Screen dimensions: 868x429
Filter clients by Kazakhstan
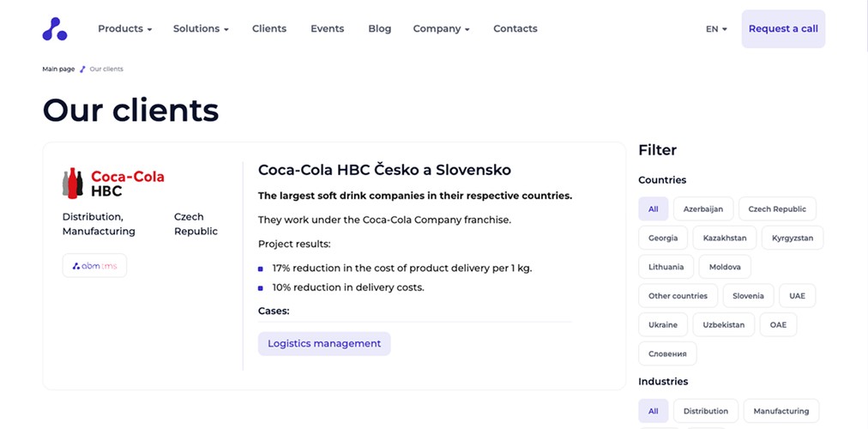coord(725,238)
